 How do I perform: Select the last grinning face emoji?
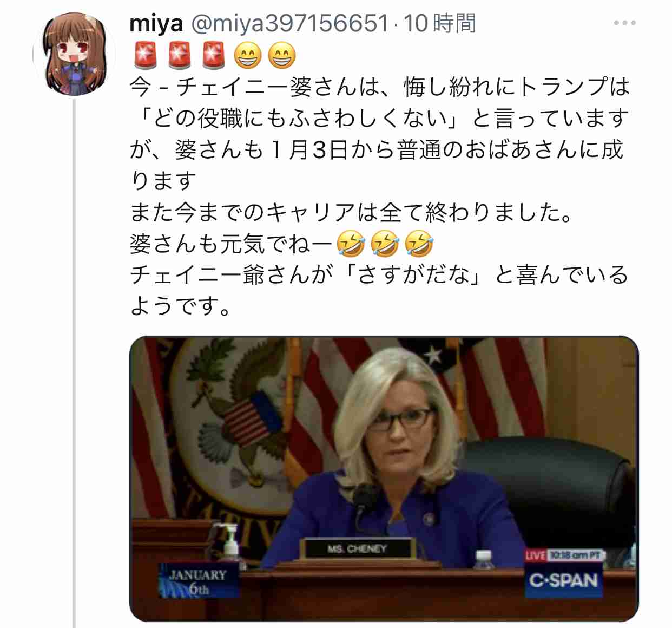282,55
